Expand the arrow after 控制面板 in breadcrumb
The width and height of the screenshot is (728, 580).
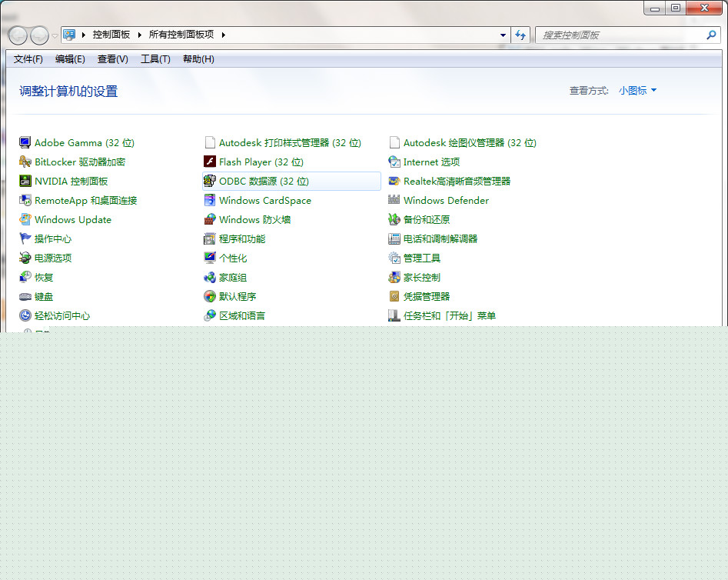(139, 35)
